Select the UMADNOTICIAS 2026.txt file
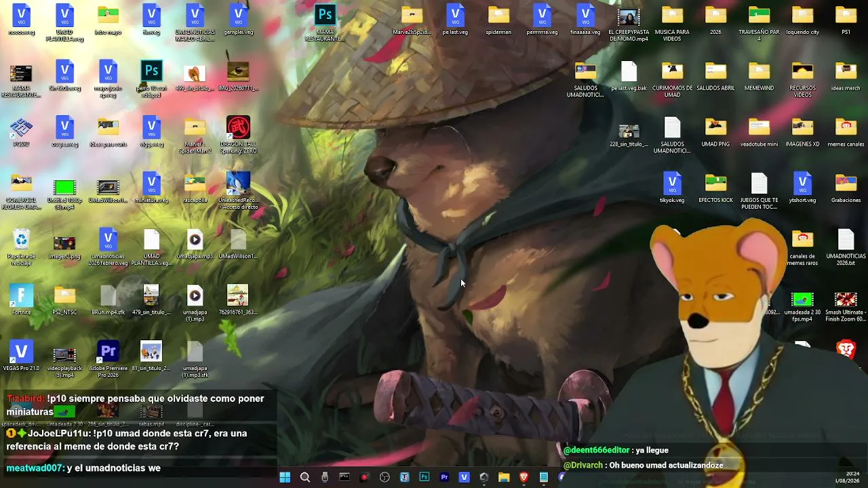The height and width of the screenshot is (488, 868). (846, 247)
